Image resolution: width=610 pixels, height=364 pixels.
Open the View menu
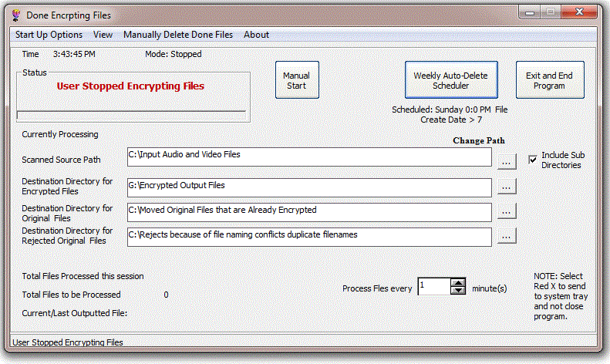click(x=103, y=35)
